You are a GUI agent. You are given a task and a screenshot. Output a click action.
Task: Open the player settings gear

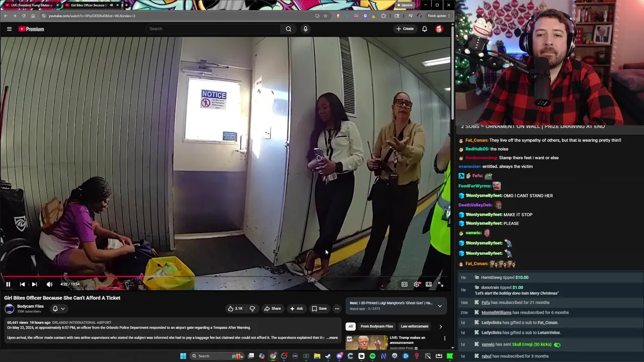pos(417,285)
